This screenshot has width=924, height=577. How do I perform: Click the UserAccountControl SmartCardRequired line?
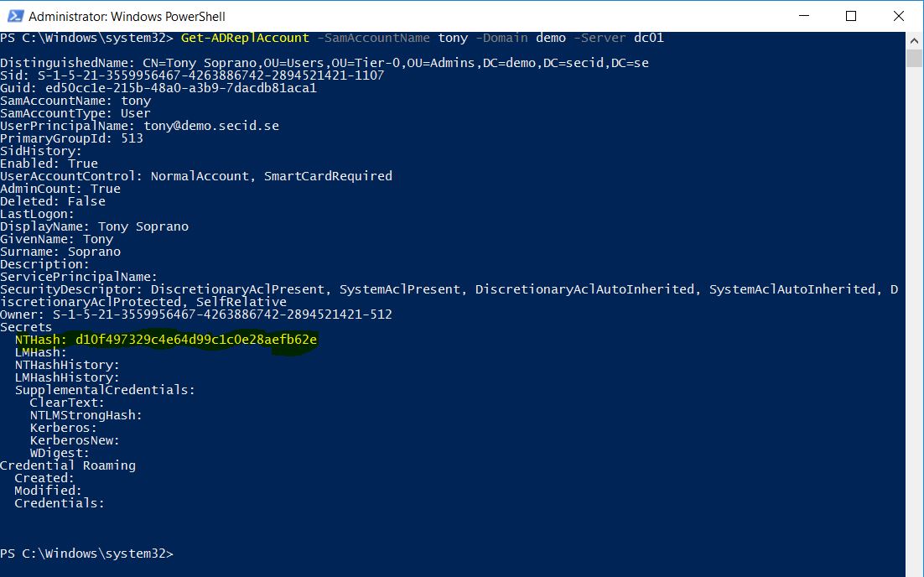196,176
